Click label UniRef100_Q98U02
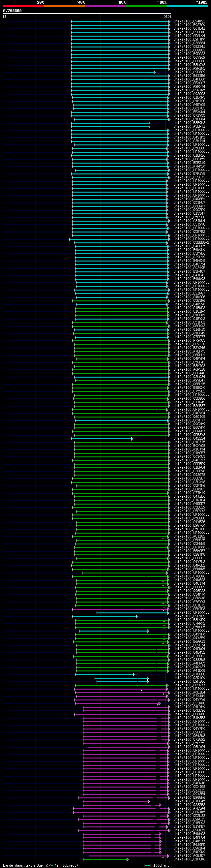This screenshot has width=211, height=868. (189, 732)
